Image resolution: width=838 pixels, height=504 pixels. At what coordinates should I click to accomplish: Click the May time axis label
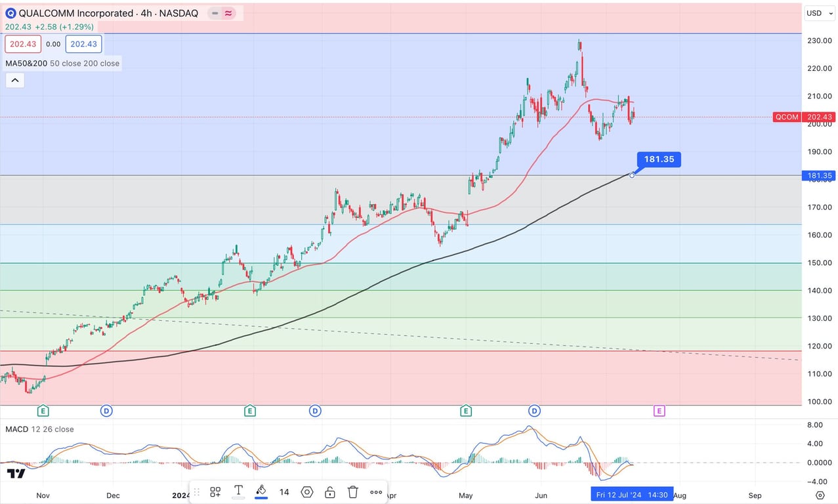pos(466,495)
